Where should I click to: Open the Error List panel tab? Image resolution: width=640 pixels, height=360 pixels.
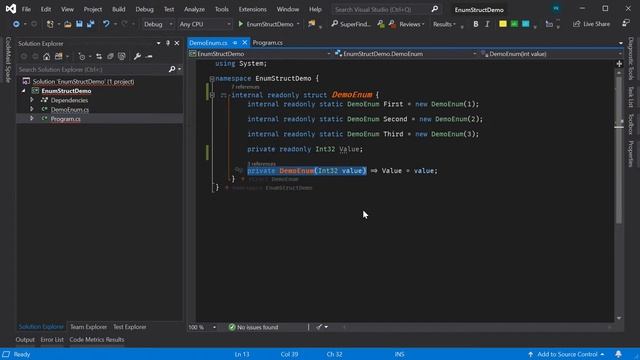tap(52, 340)
